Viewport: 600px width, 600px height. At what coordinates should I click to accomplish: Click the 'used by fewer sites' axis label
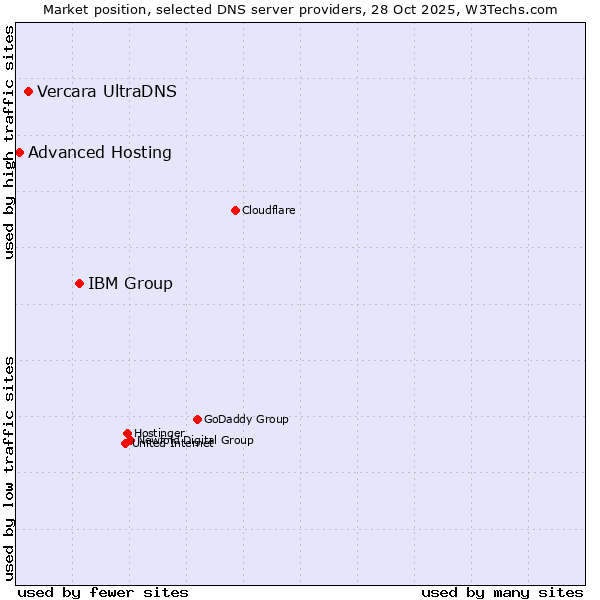coord(103,592)
